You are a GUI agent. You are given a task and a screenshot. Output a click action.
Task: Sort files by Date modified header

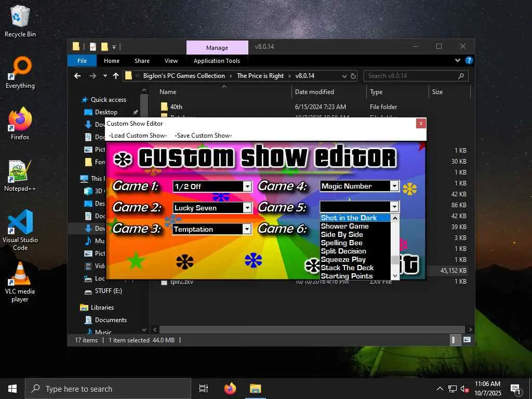click(x=314, y=92)
